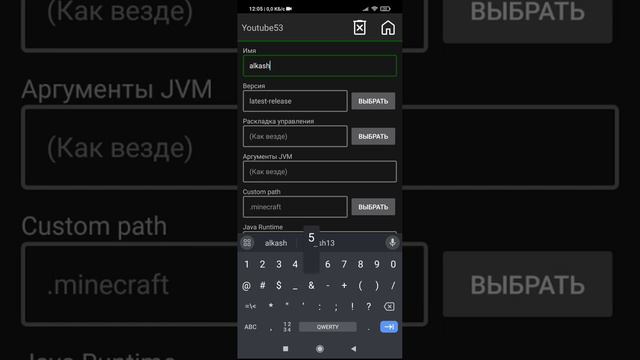Tap the ! exclamation key
Screen dimensions: 640x360
[x=352, y=307]
